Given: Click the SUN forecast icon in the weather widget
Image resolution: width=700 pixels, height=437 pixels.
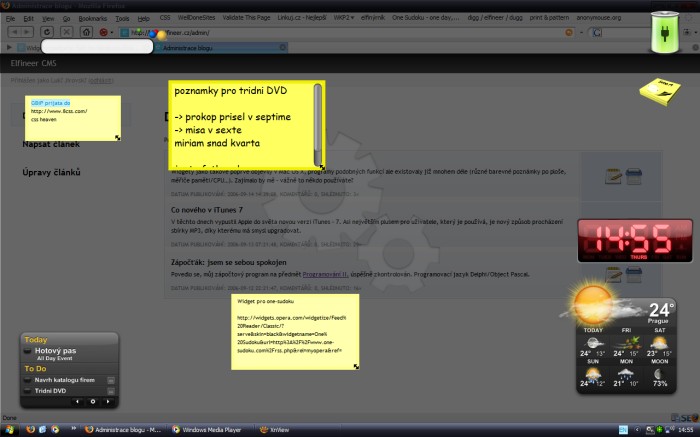Looking at the screenshot, I should point(593,373).
